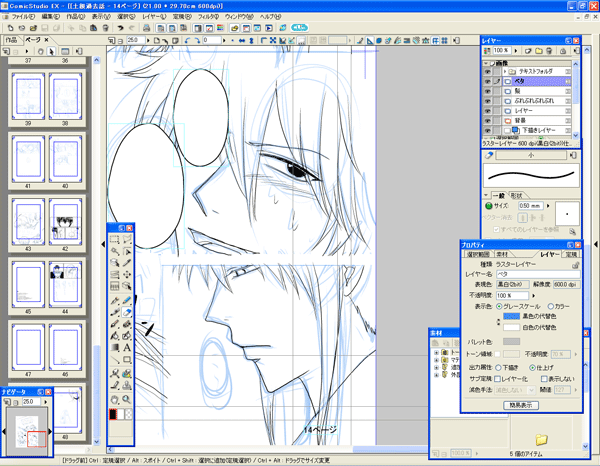600x466 pixels.
Task: Select the eyedropper tool in tool palette
Action: [x=127, y=263]
